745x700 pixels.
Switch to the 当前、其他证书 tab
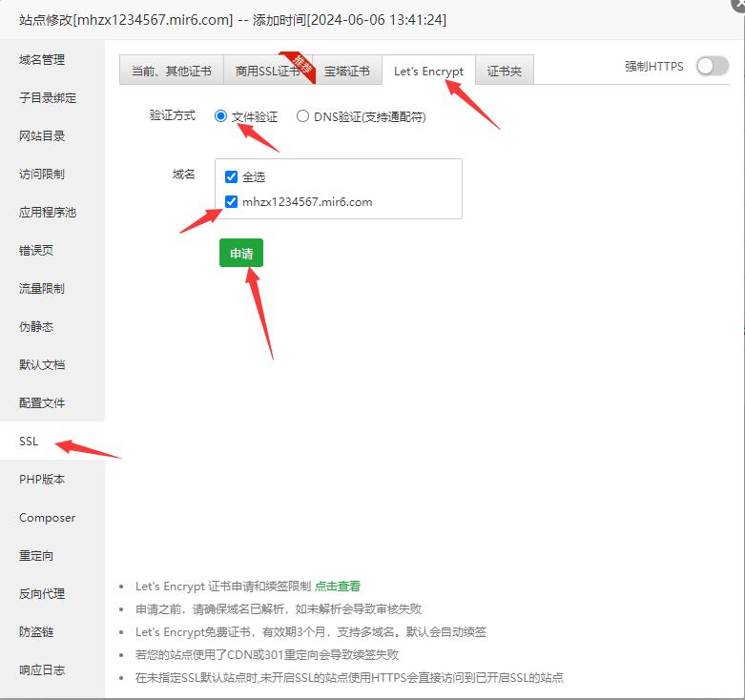coord(172,72)
